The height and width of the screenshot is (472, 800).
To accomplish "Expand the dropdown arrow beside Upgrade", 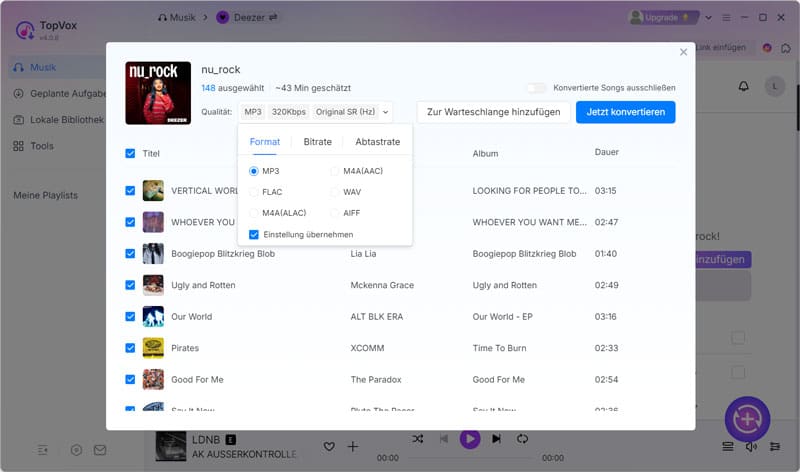I will coord(708,17).
